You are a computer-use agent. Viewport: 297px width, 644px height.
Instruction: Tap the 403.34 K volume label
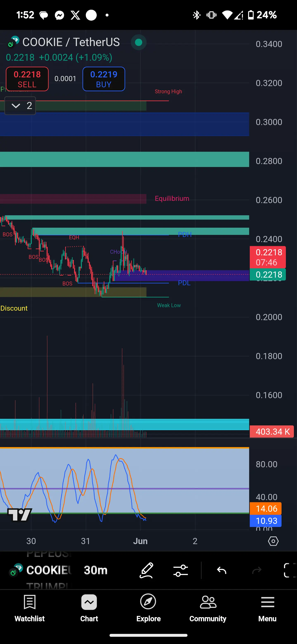pos(272,431)
